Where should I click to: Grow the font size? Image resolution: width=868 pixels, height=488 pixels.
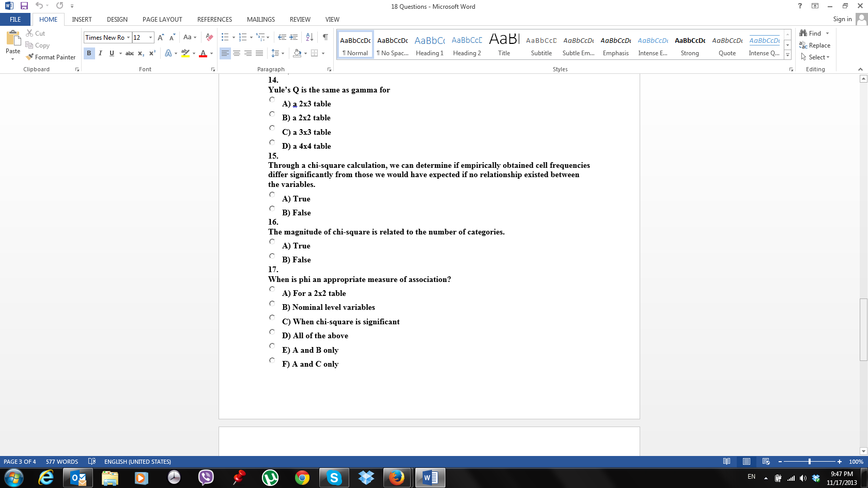click(x=161, y=37)
